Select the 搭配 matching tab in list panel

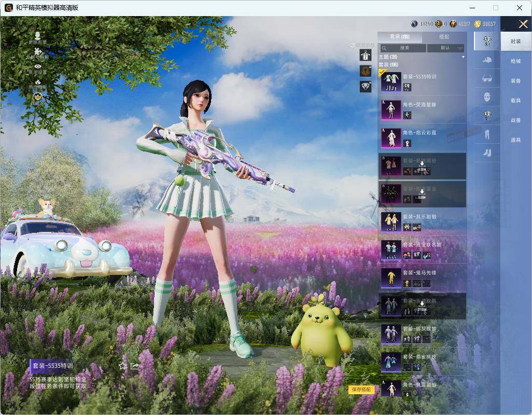tap(444, 37)
